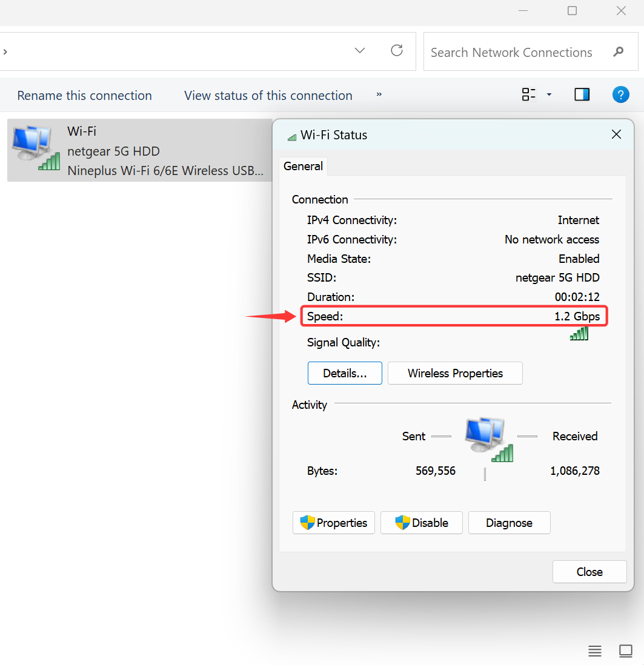Click the search magnifier icon

tap(619, 51)
